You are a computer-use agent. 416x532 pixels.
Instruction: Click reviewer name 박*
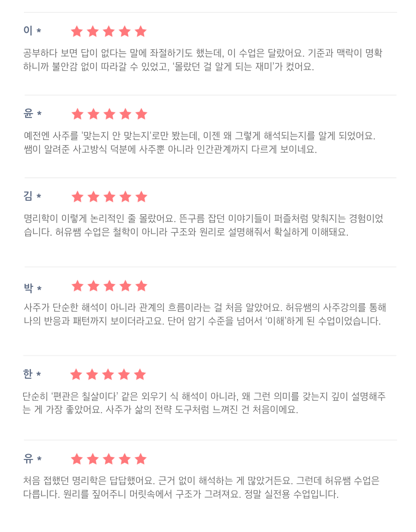pyautogui.click(x=32, y=288)
